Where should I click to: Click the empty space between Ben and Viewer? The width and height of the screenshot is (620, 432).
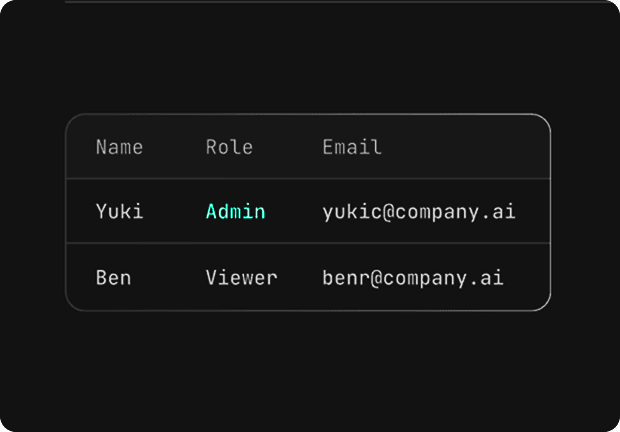pos(168,277)
